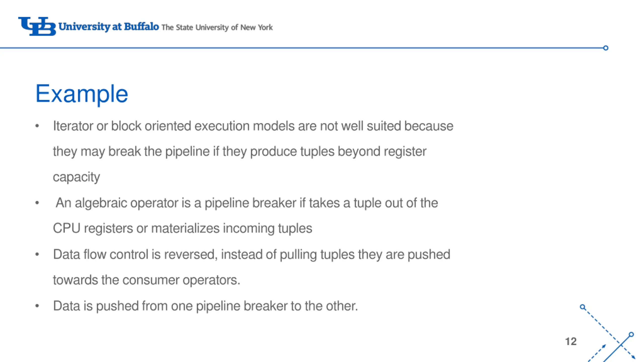Screen dimensions: 644x362
Task: Click the dashed arrow graphic bottom corner
Action: pyautogui.click(x=610, y=334)
